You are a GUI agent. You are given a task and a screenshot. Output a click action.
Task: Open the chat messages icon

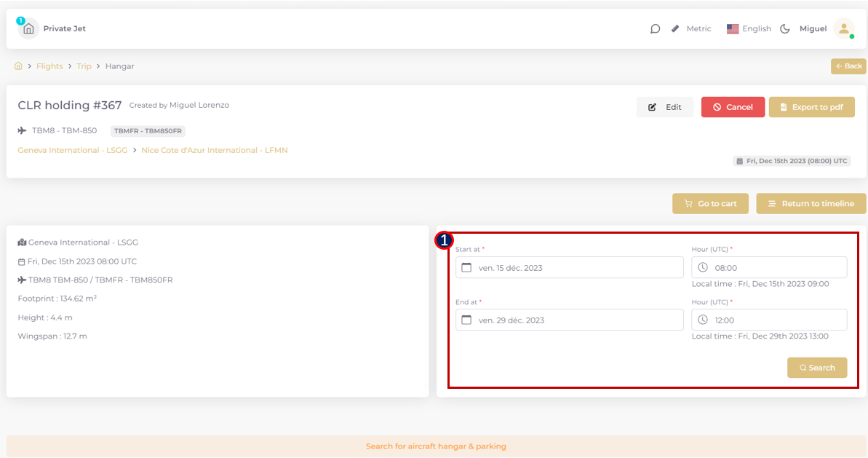(655, 29)
